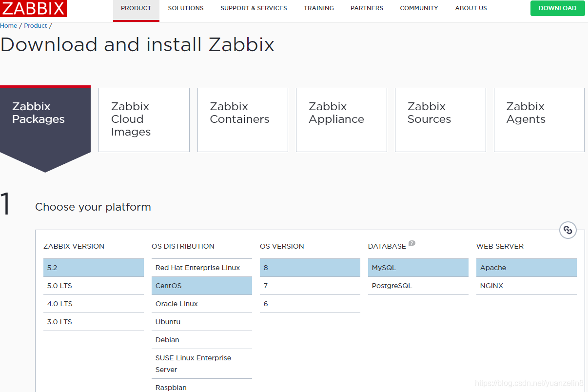The height and width of the screenshot is (392, 588).
Task: Open the Community menu
Action: (419, 8)
